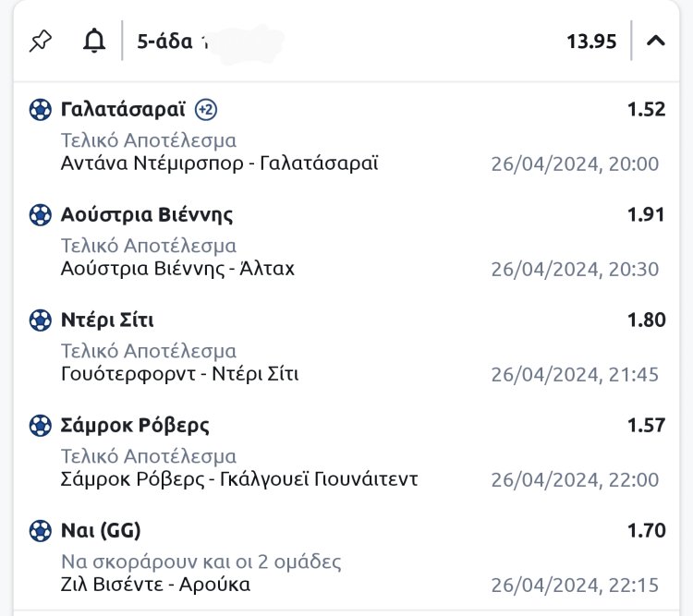This screenshot has width=693, height=616.
Task: Open the Αούστρια Βιέννης - Άλταχ match
Action: [177, 269]
